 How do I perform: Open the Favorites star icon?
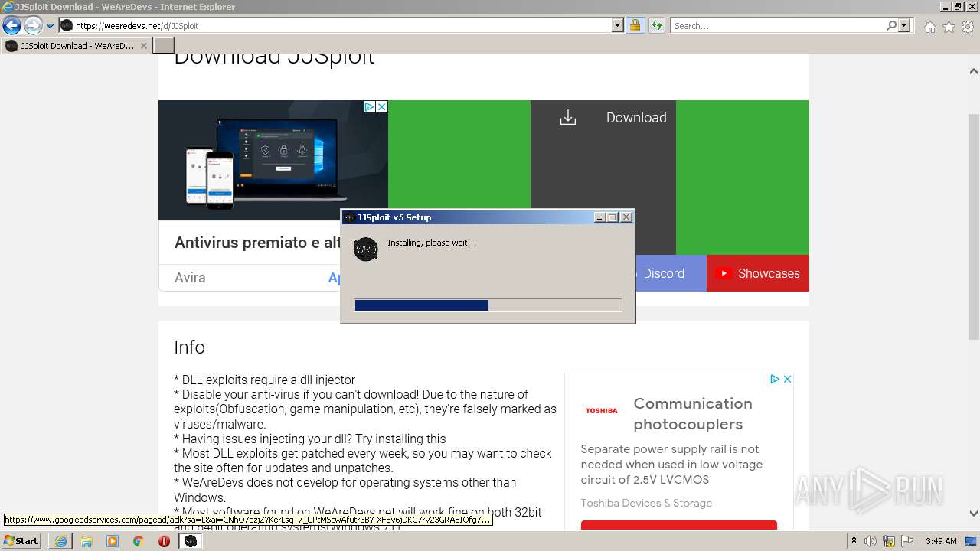coord(949,27)
